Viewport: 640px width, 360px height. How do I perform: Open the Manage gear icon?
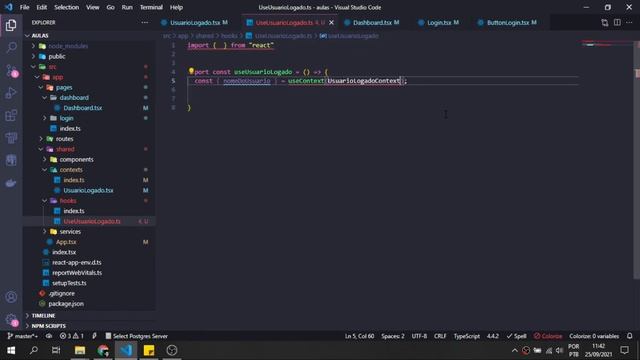pos(11,320)
